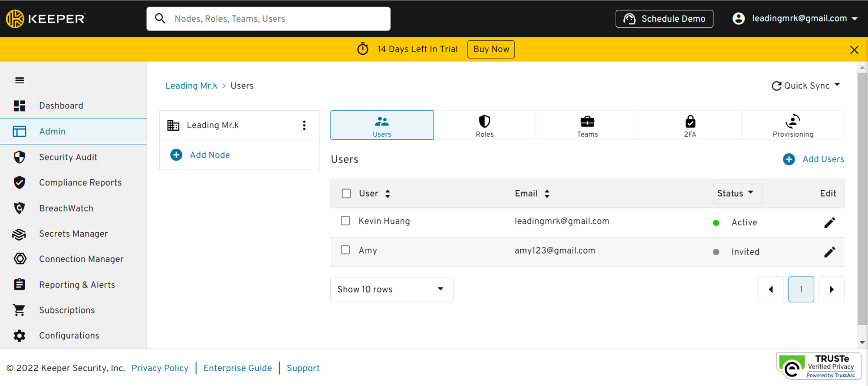Open the leadingmrk@gmail.com account dropdown
This screenshot has height=386, width=868.
point(795,19)
